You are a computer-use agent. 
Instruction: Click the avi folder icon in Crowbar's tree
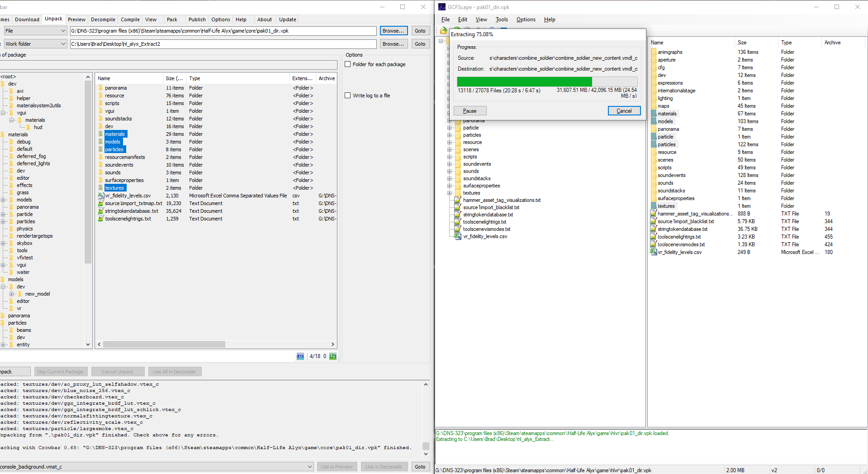tap(11, 91)
